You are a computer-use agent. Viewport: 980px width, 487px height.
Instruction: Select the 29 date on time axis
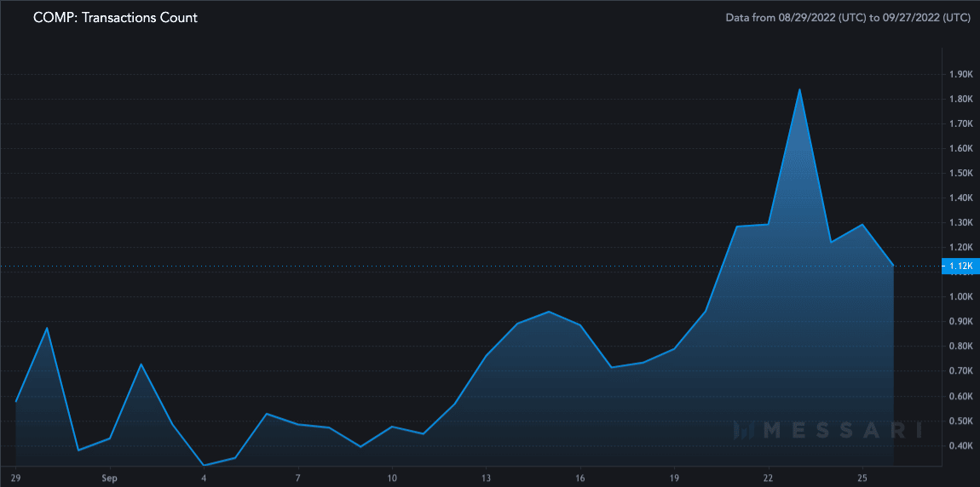[15, 478]
